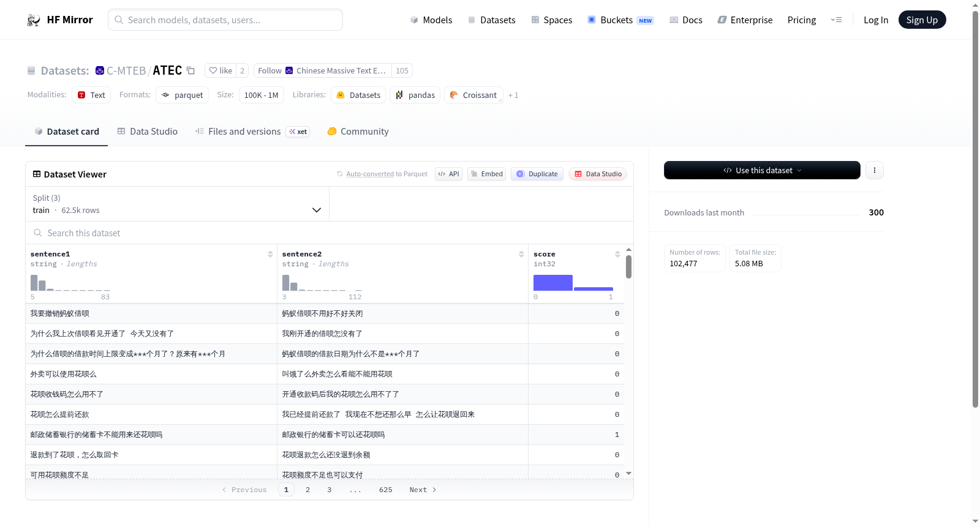
Task: Click the Text modality tag
Action: (91, 95)
